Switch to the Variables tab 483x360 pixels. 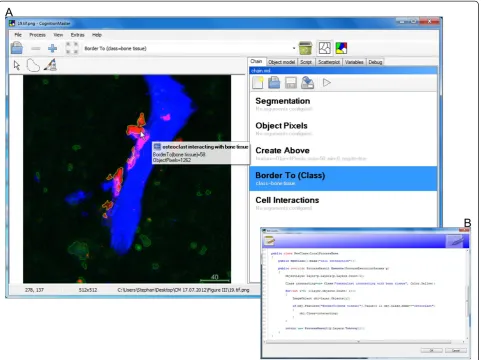tap(354, 62)
